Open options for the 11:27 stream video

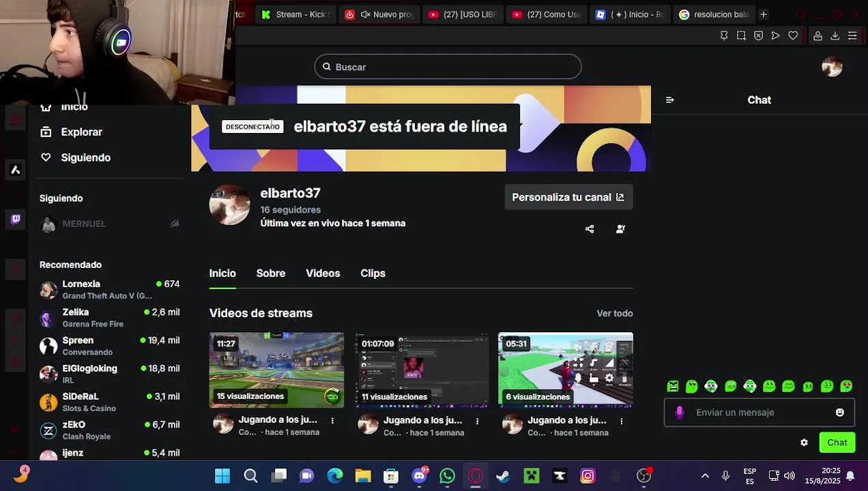332,421
